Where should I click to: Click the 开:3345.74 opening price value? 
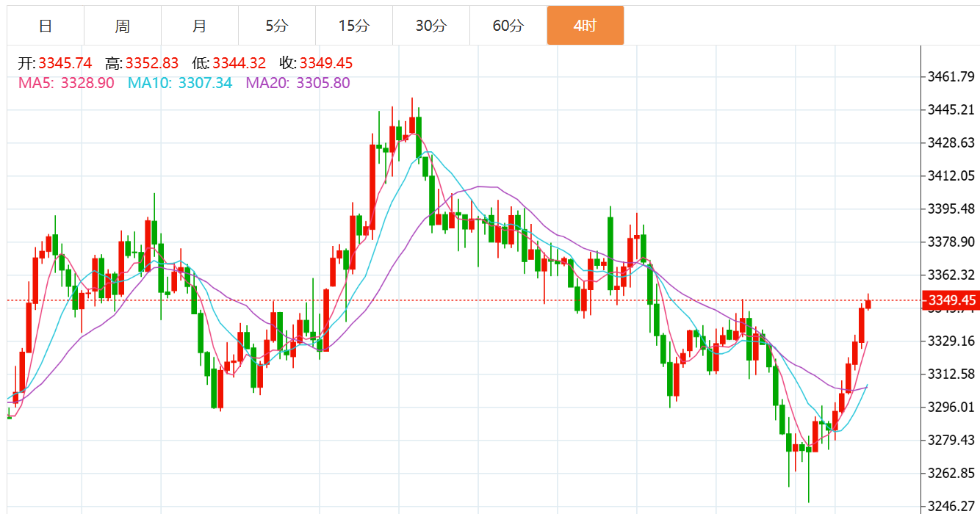(55, 64)
